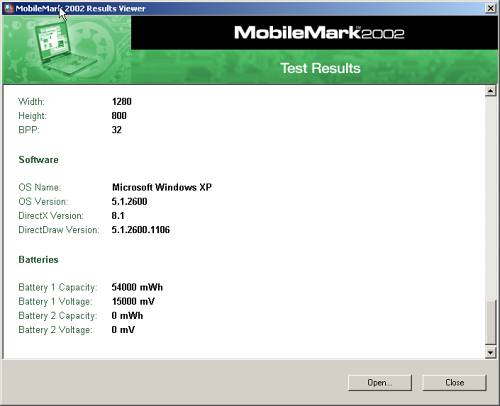Click the OS Version: label

click(x=43, y=201)
